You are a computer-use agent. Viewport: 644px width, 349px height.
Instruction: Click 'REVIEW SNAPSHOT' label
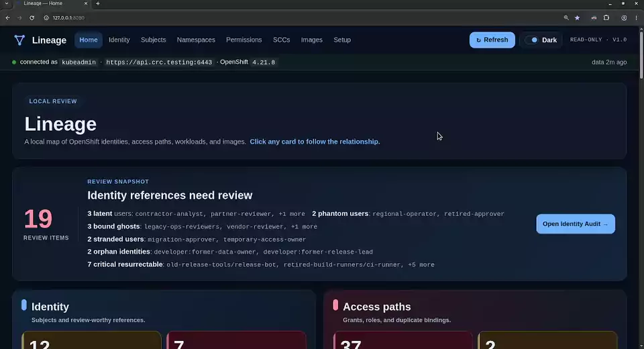(118, 181)
